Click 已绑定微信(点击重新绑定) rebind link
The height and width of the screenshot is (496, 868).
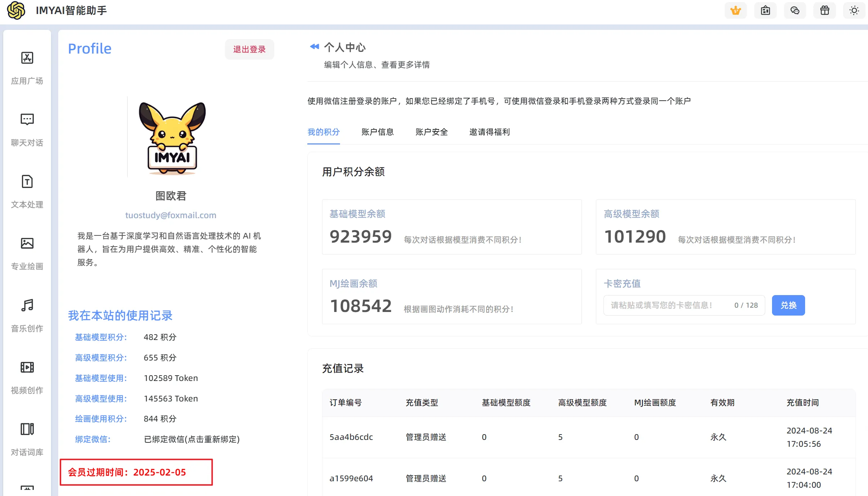[192, 439]
